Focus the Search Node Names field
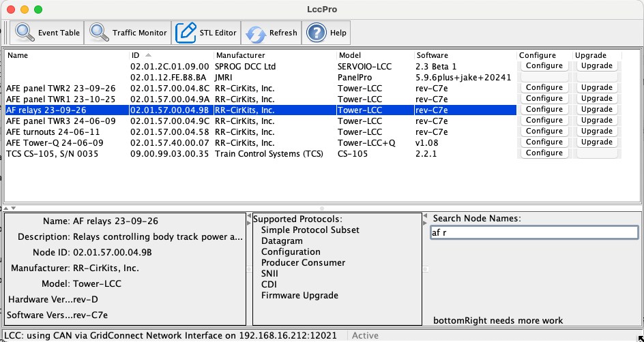Viewport: 644px width, 342px height. pos(534,232)
